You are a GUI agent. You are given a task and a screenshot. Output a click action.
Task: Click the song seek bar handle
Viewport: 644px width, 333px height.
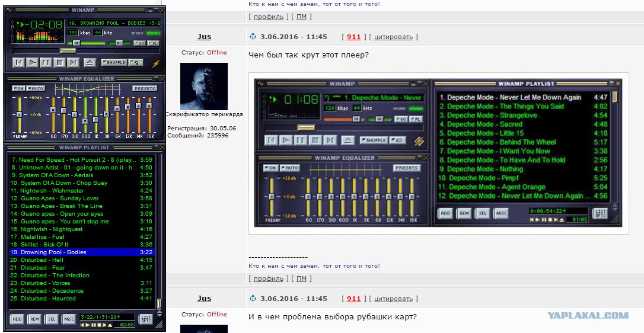(x=68, y=51)
